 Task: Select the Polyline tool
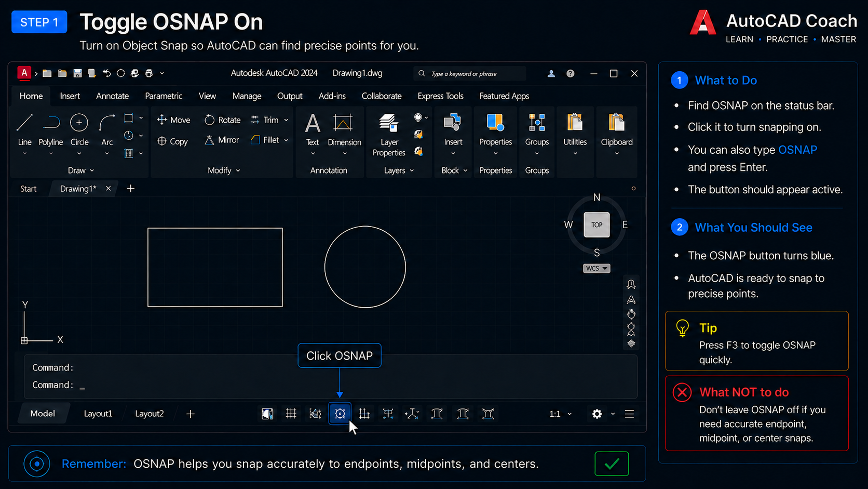point(51,130)
